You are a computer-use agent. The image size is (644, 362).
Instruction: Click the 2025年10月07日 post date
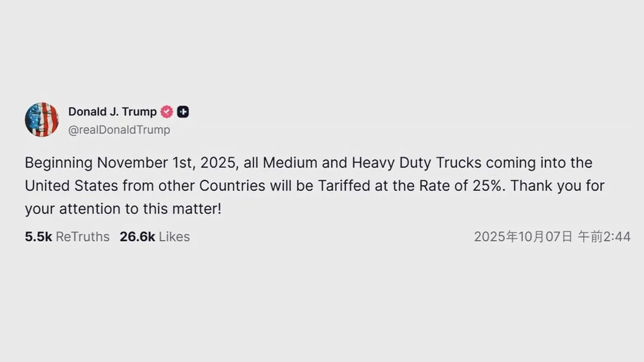[x=523, y=237]
